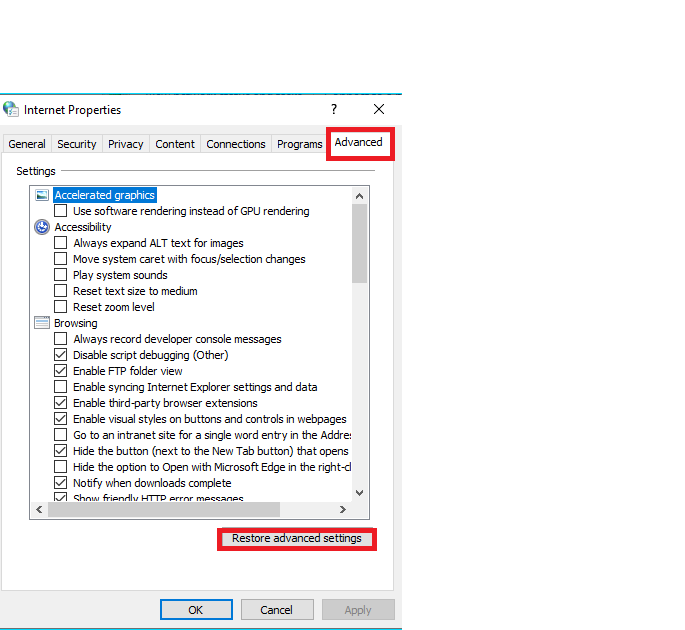Toggle Enable visual styles on buttons and controls
This screenshot has width=685, height=630.
pyautogui.click(x=60, y=419)
